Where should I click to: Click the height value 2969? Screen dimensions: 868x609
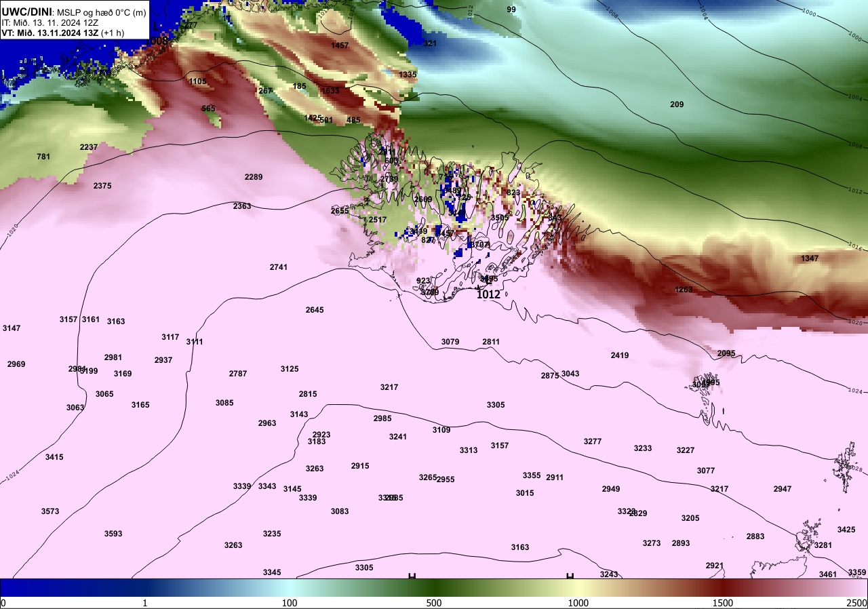(16, 364)
